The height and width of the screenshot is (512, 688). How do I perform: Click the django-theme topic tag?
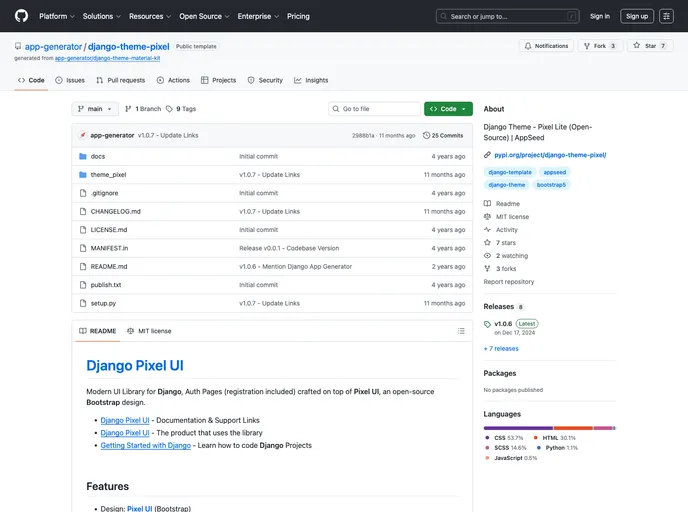coord(507,185)
